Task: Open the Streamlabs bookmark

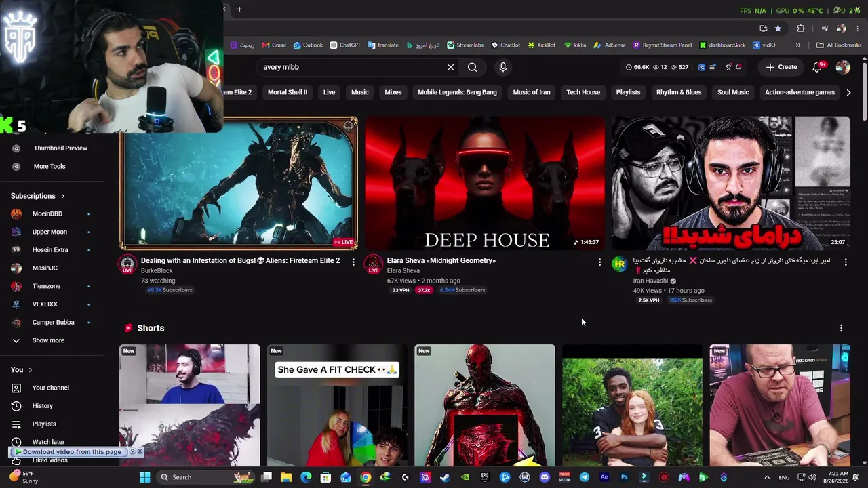Action: click(465, 45)
